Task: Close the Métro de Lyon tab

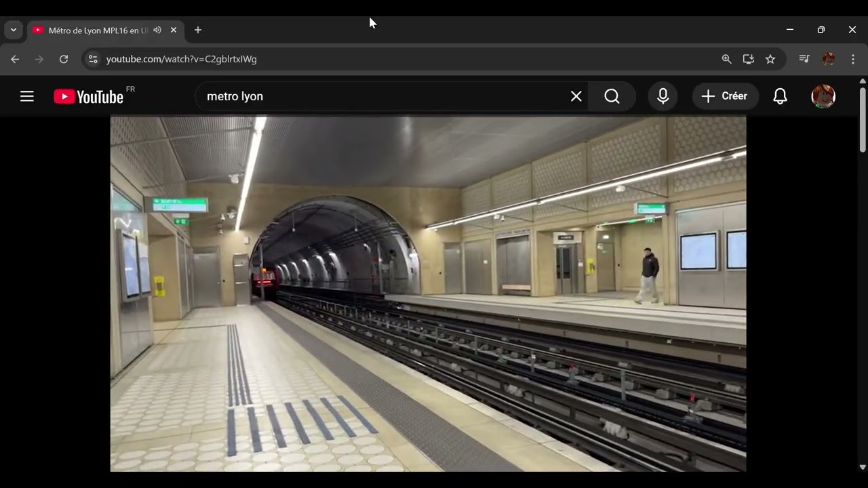Action: click(x=174, y=30)
